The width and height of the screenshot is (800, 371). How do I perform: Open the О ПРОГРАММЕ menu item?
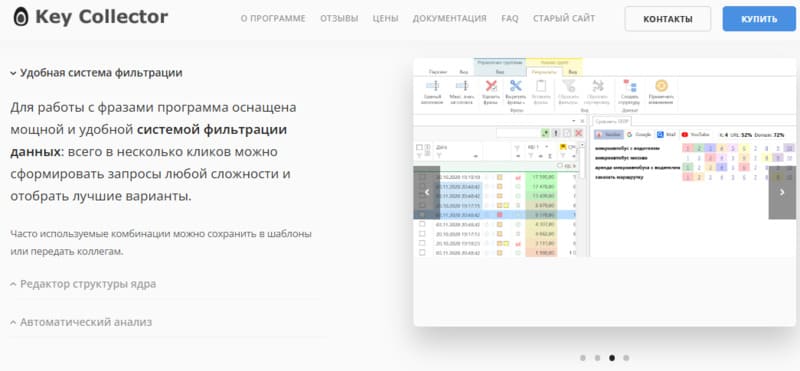273,19
